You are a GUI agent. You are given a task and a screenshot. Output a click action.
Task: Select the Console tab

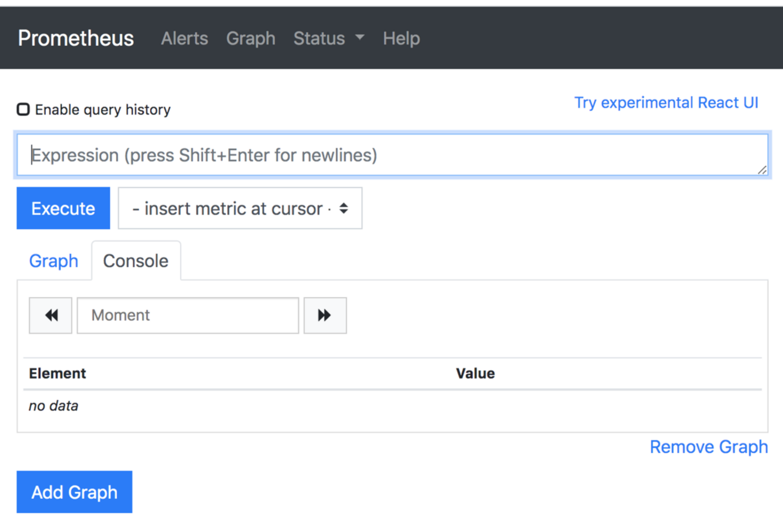[136, 261]
